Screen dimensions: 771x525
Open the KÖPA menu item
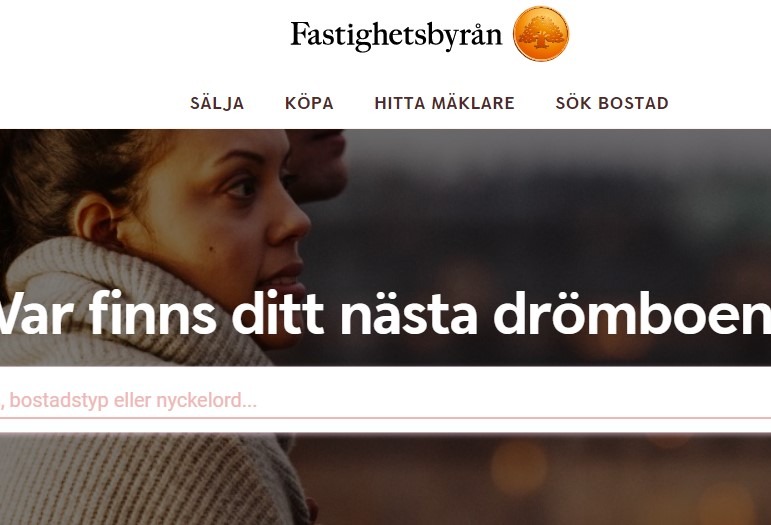tap(309, 103)
